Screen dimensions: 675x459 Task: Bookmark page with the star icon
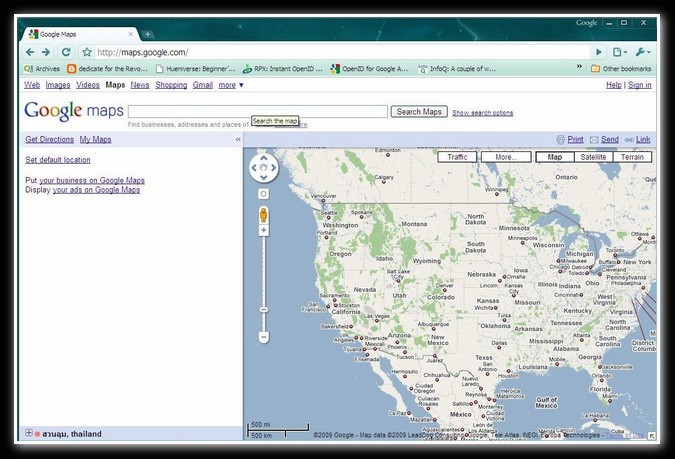click(x=87, y=52)
